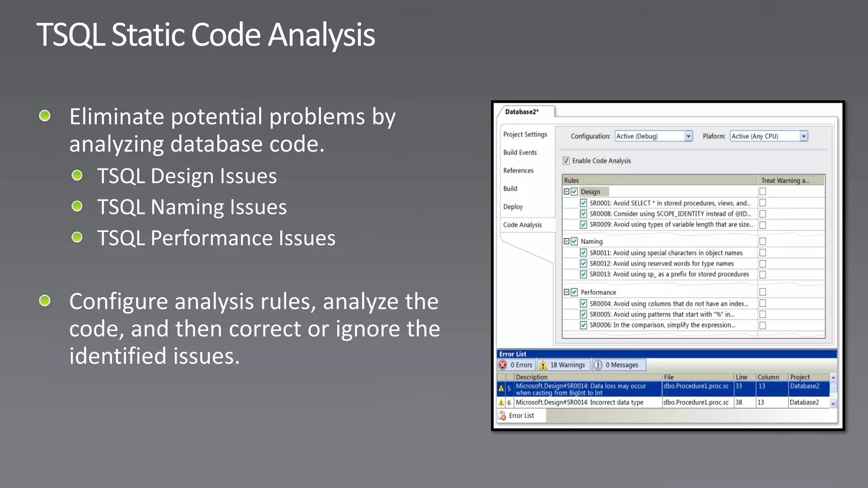Open the Build page
The height and width of the screenshot is (488, 868).
[510, 189]
